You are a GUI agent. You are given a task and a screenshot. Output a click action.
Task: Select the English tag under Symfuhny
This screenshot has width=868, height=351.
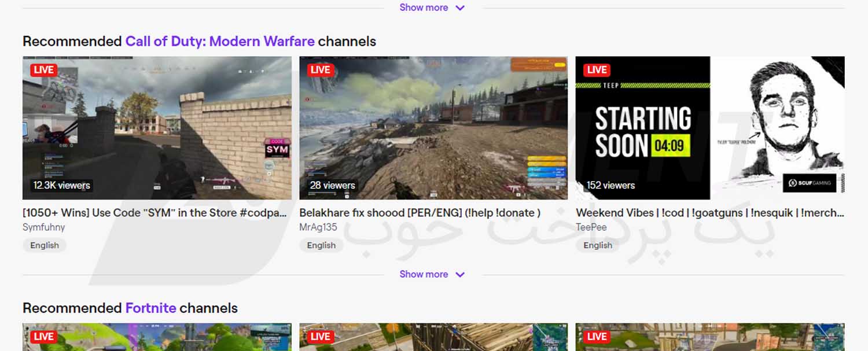click(x=45, y=245)
